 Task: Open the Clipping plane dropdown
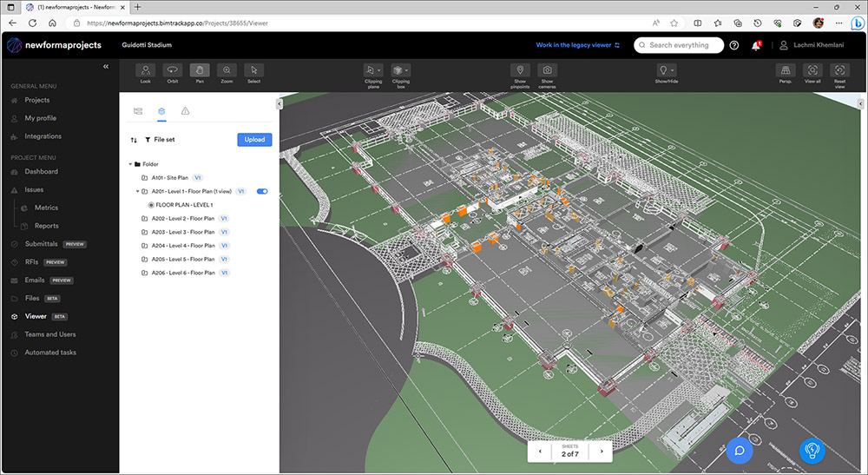click(374, 71)
